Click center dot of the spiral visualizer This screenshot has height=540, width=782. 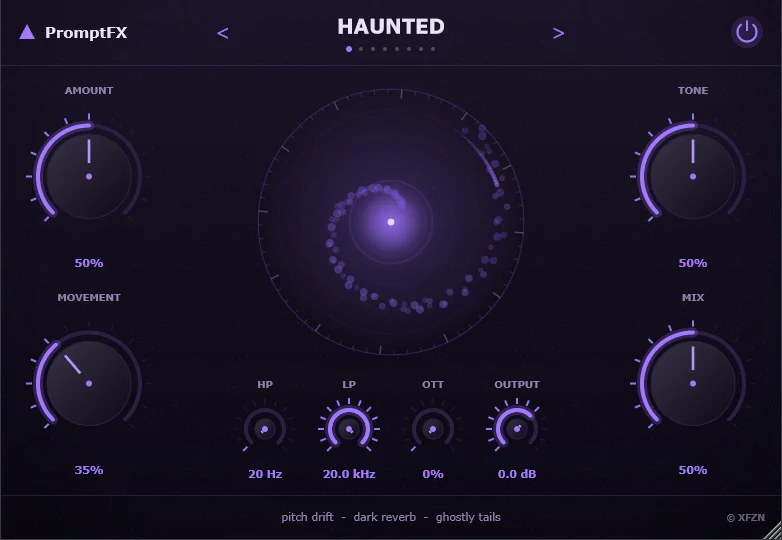391,222
